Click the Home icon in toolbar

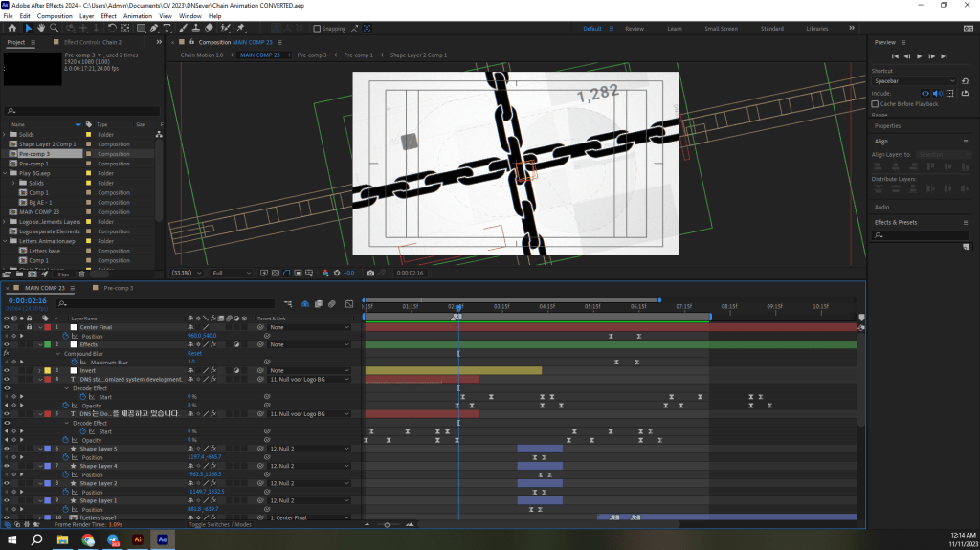(11, 29)
